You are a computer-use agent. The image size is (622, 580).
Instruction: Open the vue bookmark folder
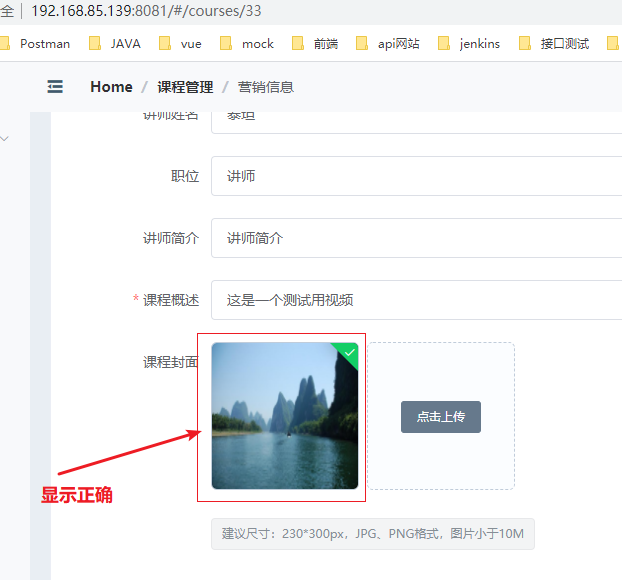click(x=180, y=44)
